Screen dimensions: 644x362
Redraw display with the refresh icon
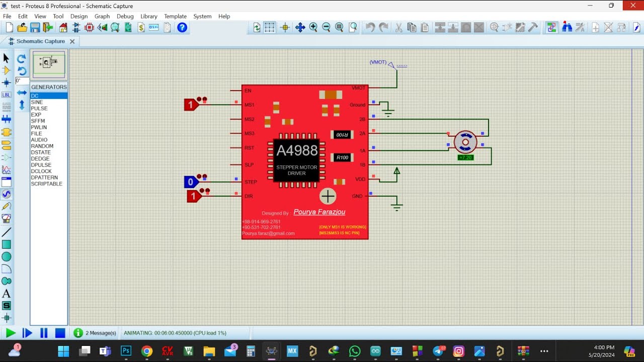pyautogui.click(x=257, y=28)
